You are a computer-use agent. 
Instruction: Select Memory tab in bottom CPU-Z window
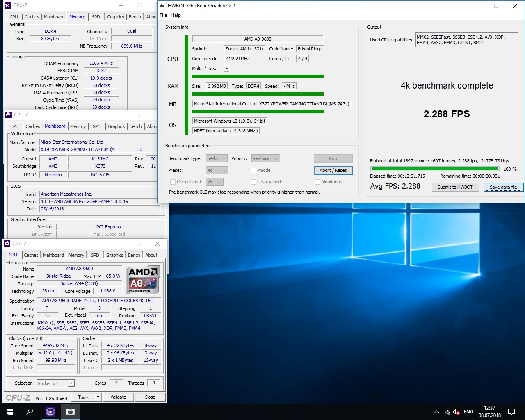tap(76, 255)
